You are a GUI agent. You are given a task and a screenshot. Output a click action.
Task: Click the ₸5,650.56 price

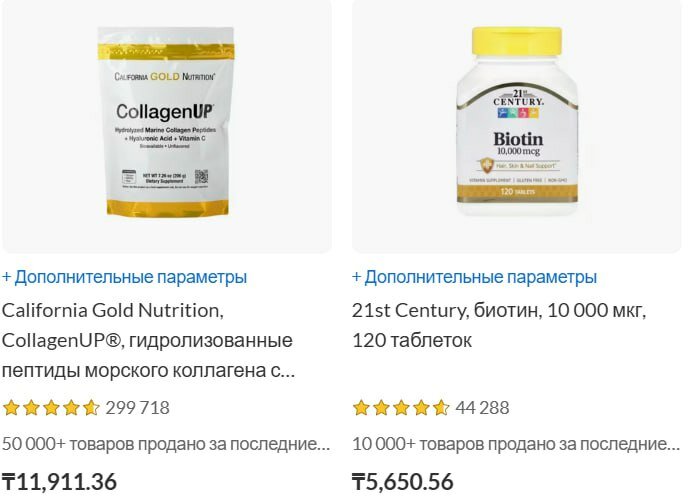tap(403, 482)
